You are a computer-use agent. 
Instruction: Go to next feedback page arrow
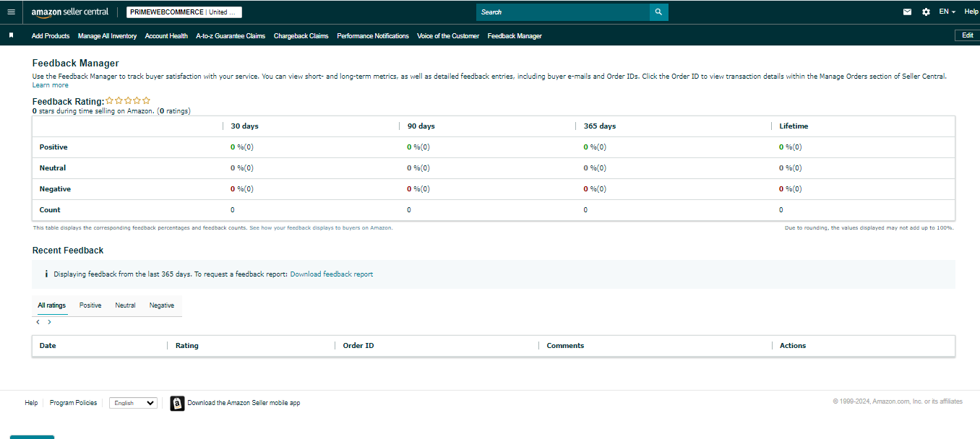[49, 322]
